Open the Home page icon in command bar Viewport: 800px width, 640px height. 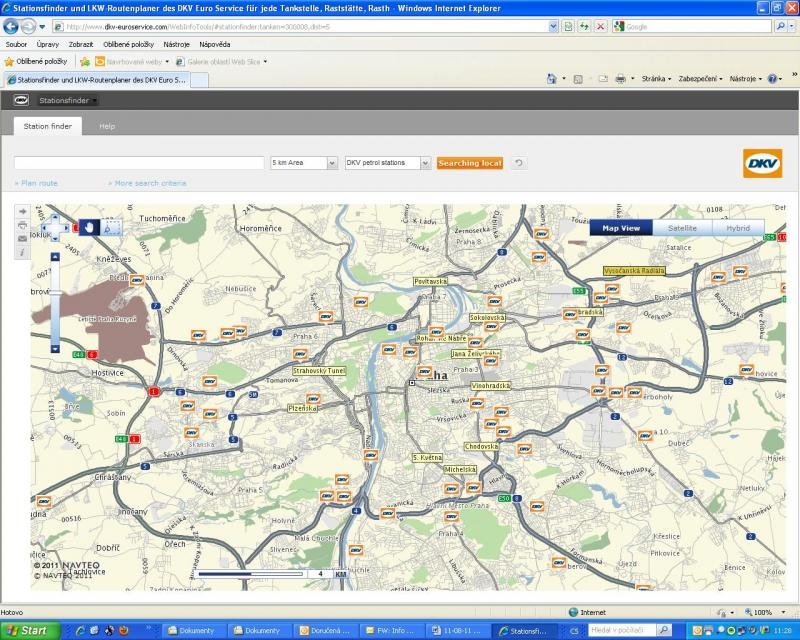click(x=552, y=79)
